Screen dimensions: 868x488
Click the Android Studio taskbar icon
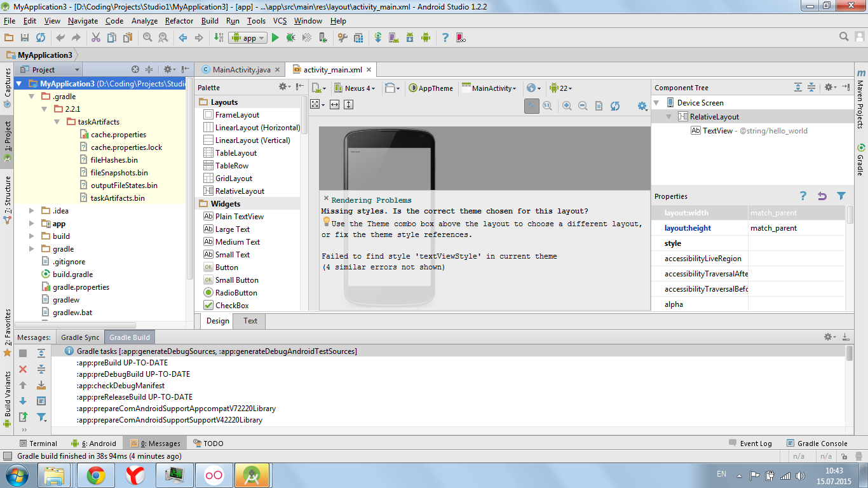[x=252, y=475]
